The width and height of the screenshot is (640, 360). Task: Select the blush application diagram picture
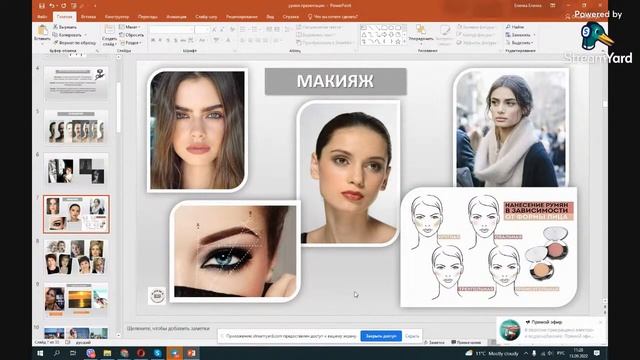[489, 247]
